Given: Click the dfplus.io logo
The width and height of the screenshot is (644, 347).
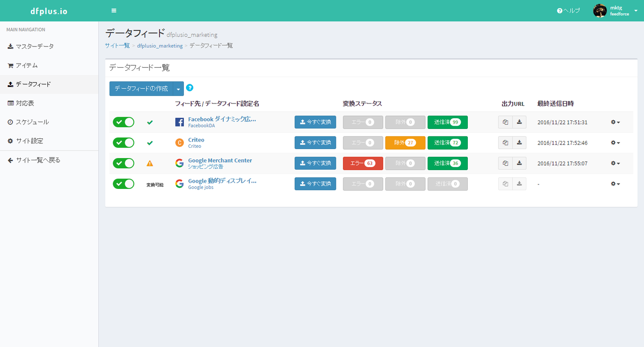Looking at the screenshot, I should pos(49,11).
